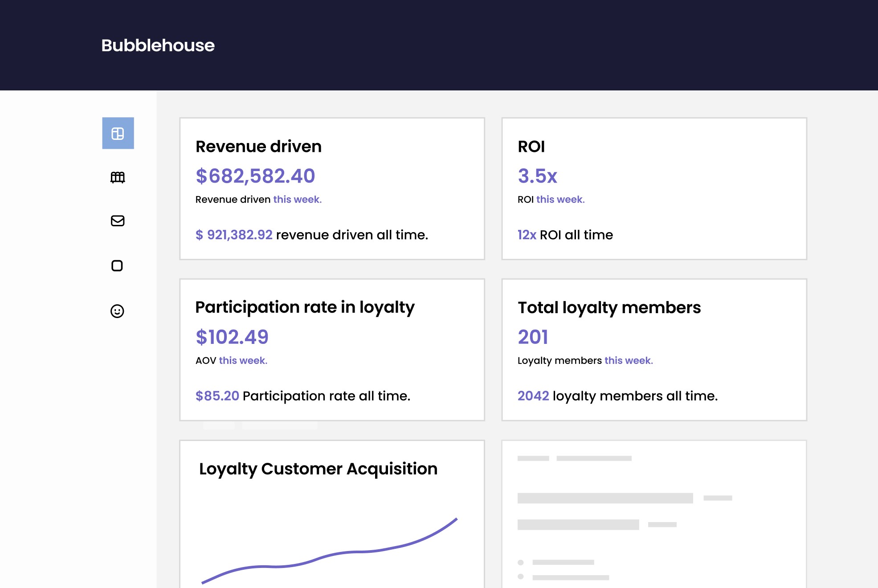
Task: Select the 201 loyalty members count
Action: (x=533, y=337)
